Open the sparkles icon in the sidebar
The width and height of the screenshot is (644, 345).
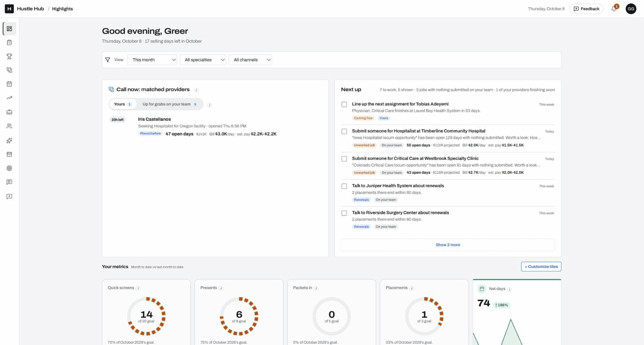9,141
